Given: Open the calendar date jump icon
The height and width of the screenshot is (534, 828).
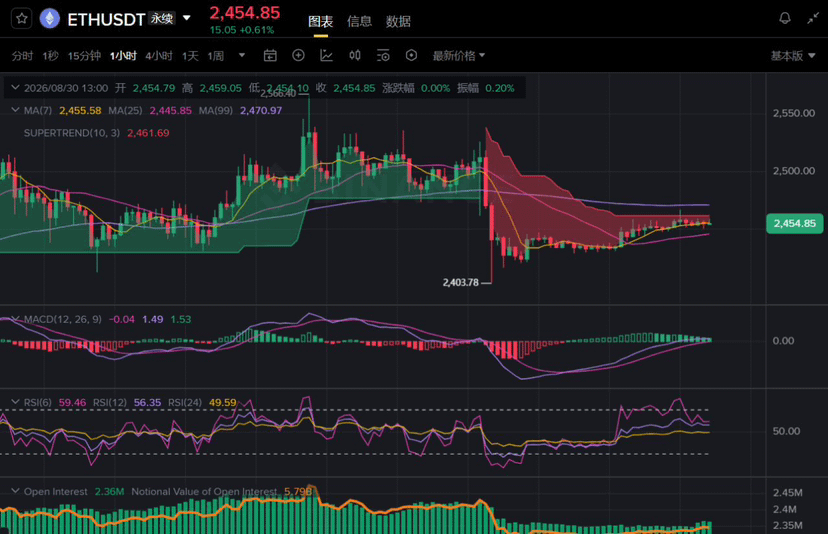Looking at the screenshot, I should pyautogui.click(x=270, y=55).
